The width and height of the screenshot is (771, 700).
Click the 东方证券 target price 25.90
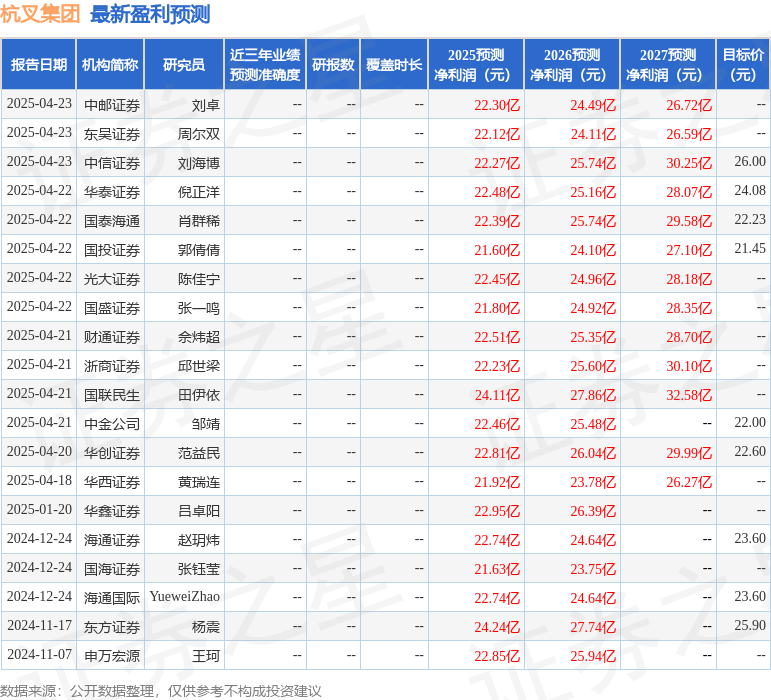749,626
